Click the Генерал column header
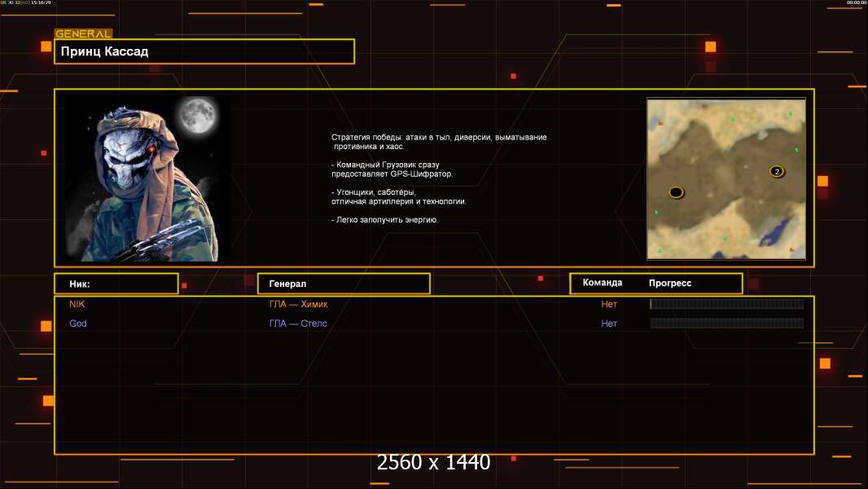Image resolution: width=868 pixels, height=489 pixels. pos(344,284)
